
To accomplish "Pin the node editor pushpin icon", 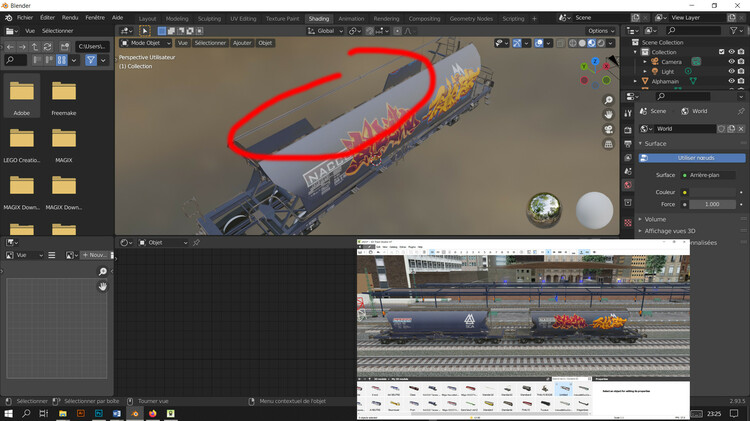I will [196, 243].
